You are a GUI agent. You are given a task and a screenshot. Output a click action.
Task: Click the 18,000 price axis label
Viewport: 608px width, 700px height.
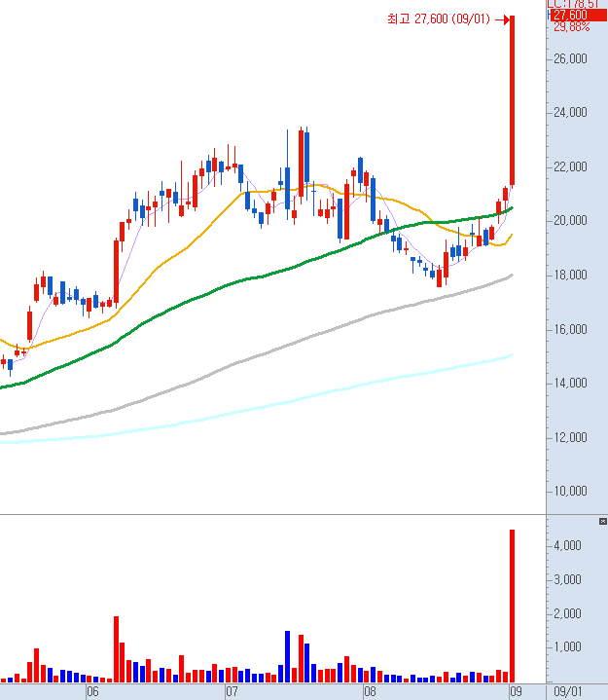pos(570,275)
